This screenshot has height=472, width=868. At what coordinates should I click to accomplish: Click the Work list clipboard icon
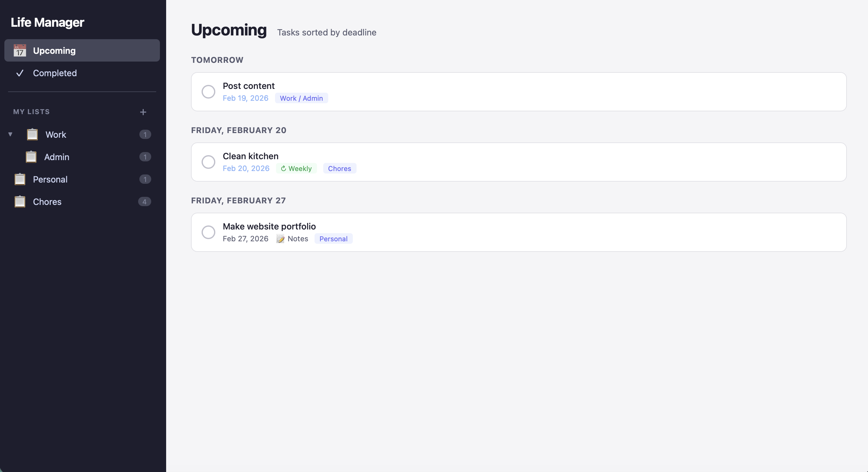tap(32, 134)
